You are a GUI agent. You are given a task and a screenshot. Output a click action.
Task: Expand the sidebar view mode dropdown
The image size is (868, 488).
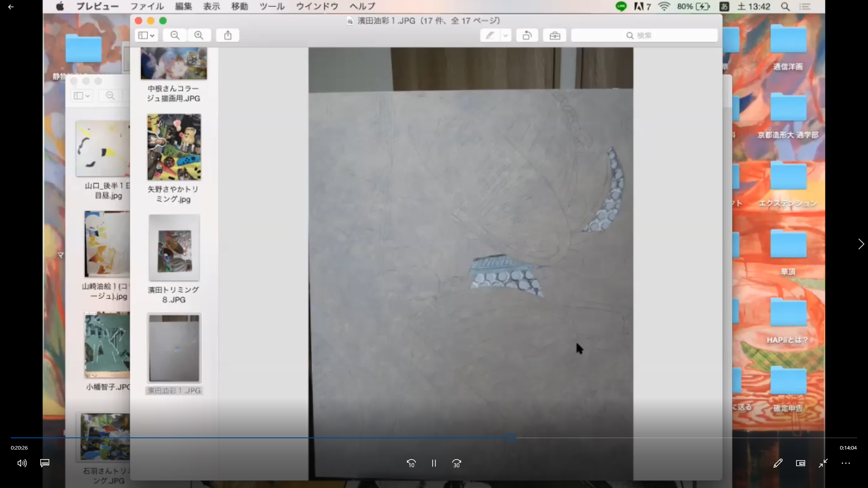[x=146, y=35]
